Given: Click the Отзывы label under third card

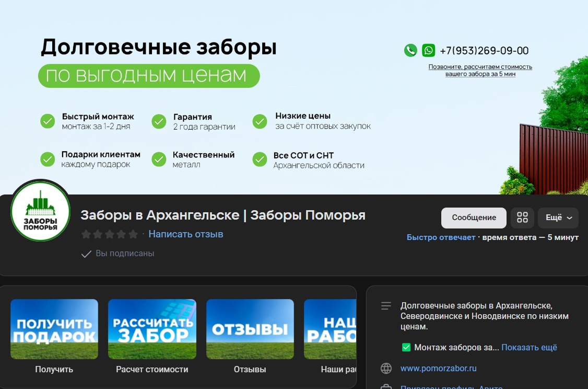Looking at the screenshot, I should (x=250, y=370).
